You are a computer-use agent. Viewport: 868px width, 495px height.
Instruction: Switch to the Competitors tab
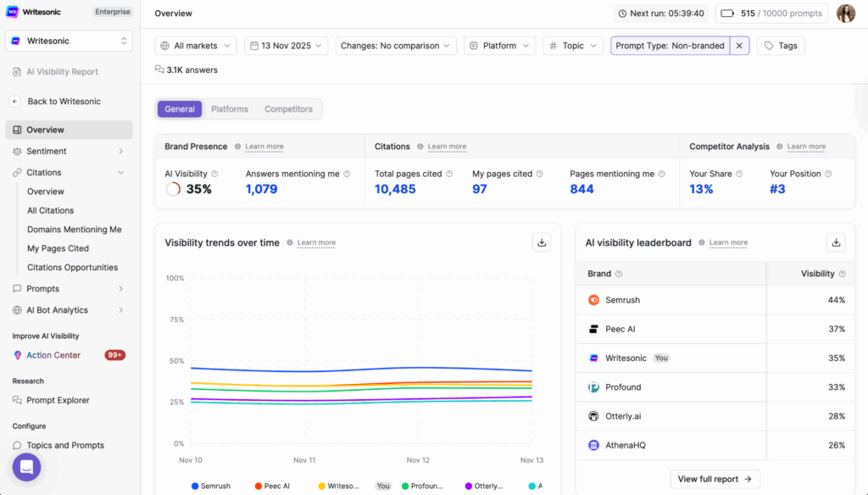[x=287, y=108]
